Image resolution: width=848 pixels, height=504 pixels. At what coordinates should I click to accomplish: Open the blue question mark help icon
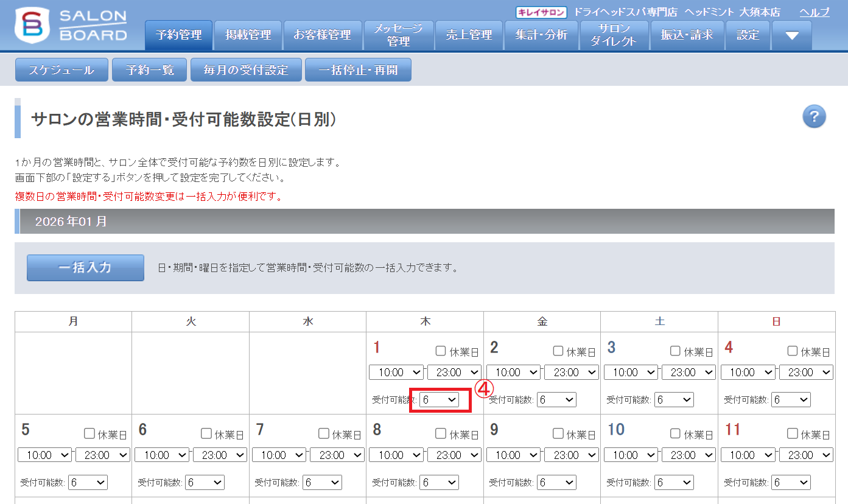814,116
